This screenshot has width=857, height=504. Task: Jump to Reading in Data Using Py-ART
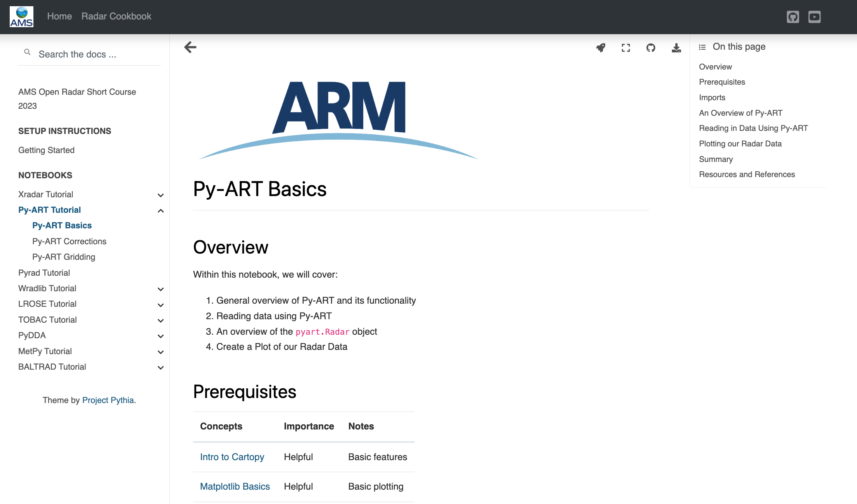click(x=753, y=128)
